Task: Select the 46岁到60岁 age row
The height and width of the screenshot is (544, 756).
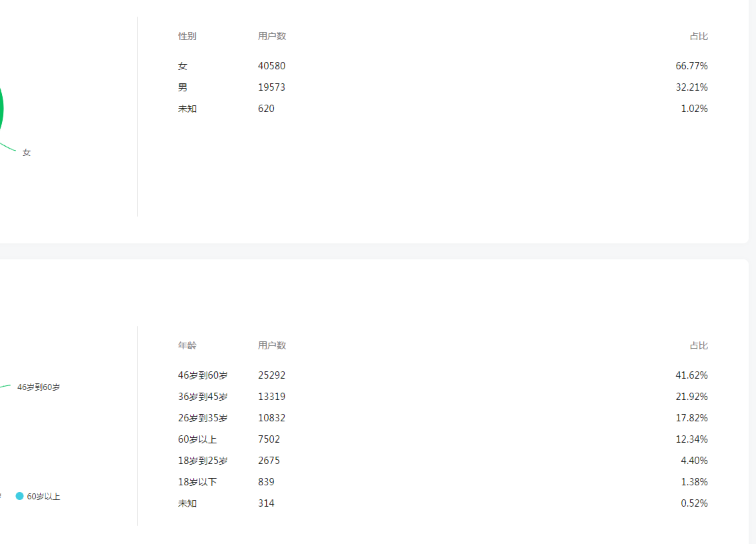Action: click(203, 375)
